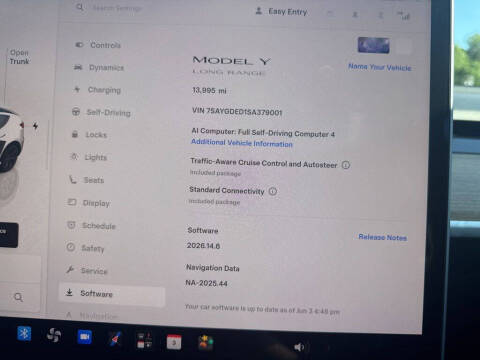Open the Release Notes link
Viewport: 480px width, 360px height.
pos(383,237)
